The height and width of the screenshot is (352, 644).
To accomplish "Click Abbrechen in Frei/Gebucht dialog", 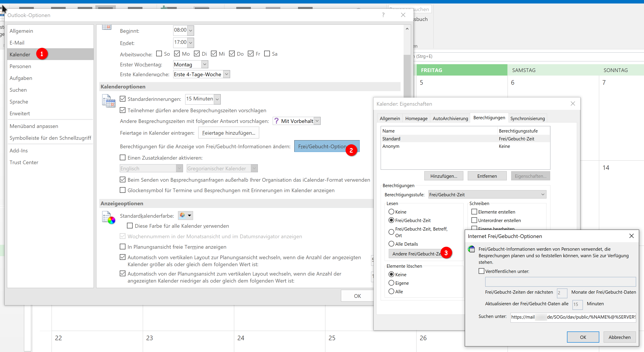I will pyautogui.click(x=619, y=337).
